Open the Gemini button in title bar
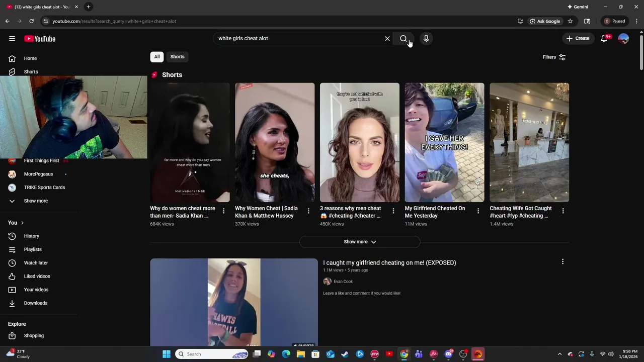The height and width of the screenshot is (362, 644). coord(578,7)
